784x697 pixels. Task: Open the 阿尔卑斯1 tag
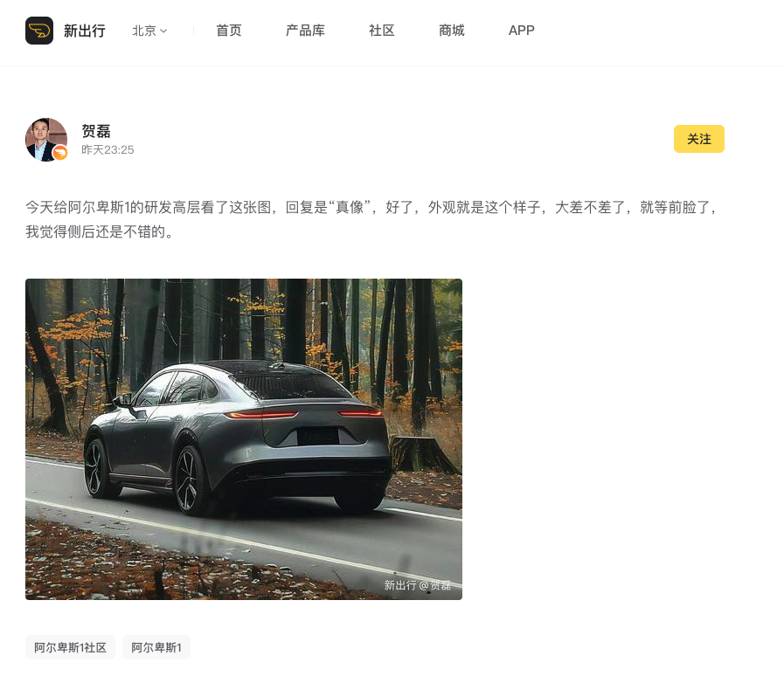pos(156,647)
